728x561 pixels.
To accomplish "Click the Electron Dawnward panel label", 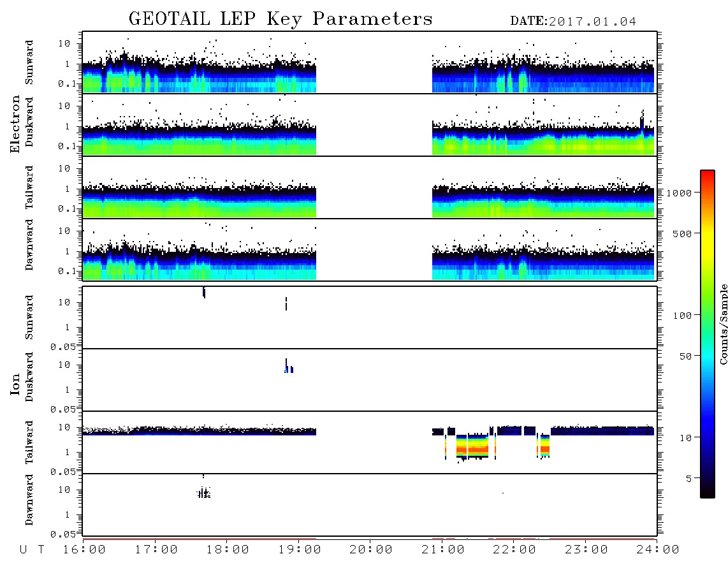I will pos(29,245).
